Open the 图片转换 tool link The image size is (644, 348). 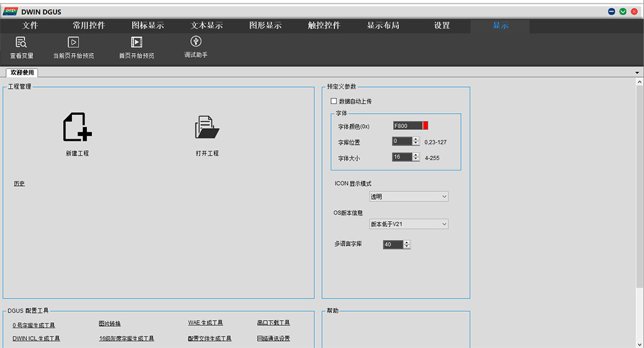coord(110,324)
